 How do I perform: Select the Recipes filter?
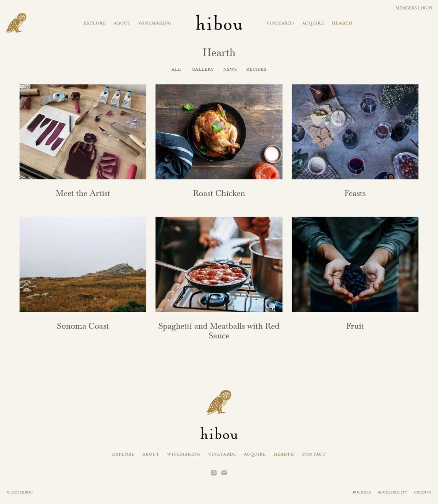pos(256,69)
